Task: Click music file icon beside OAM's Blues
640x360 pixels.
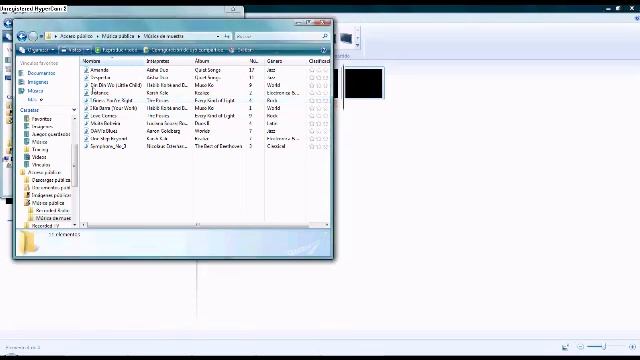Action: [x=86, y=131]
